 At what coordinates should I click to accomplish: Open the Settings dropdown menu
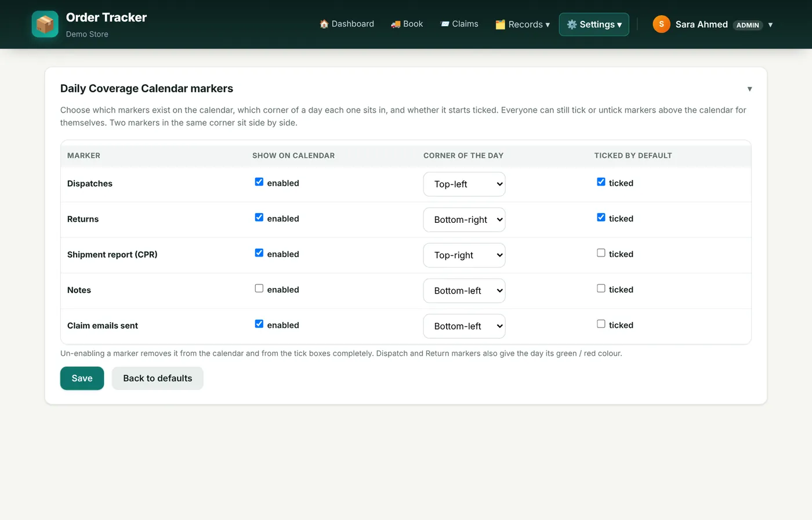tap(594, 24)
